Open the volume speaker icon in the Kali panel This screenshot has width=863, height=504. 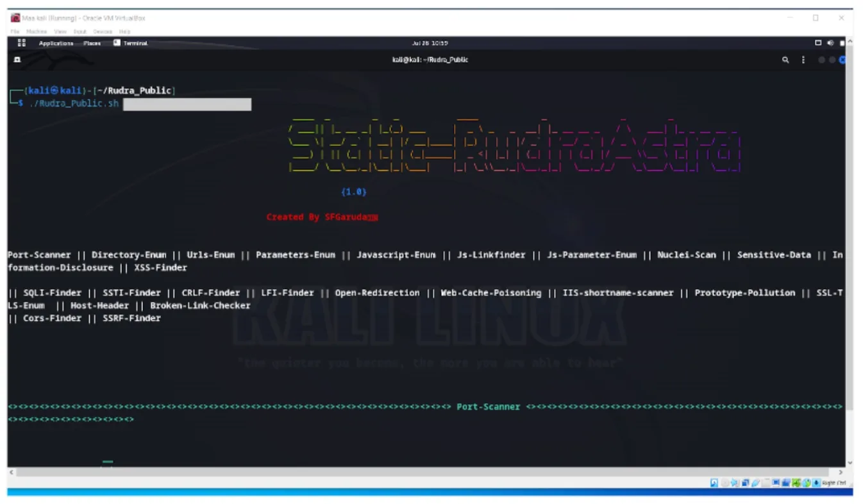coord(830,43)
